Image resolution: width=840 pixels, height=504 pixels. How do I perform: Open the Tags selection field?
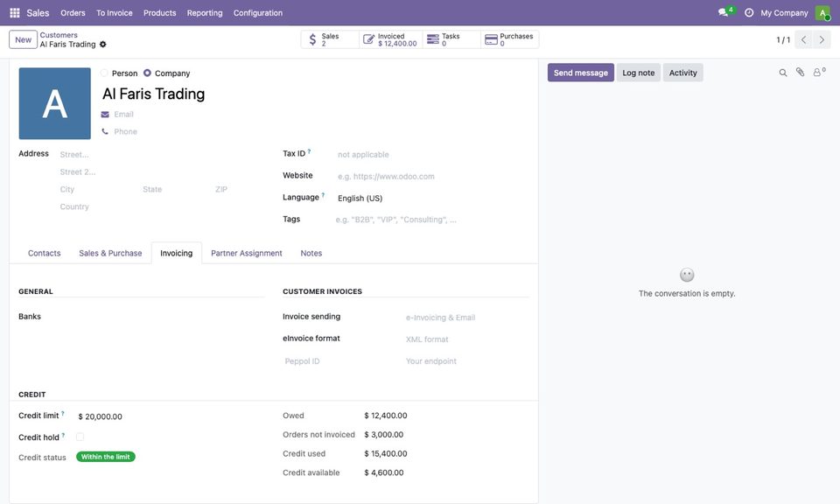click(x=431, y=220)
